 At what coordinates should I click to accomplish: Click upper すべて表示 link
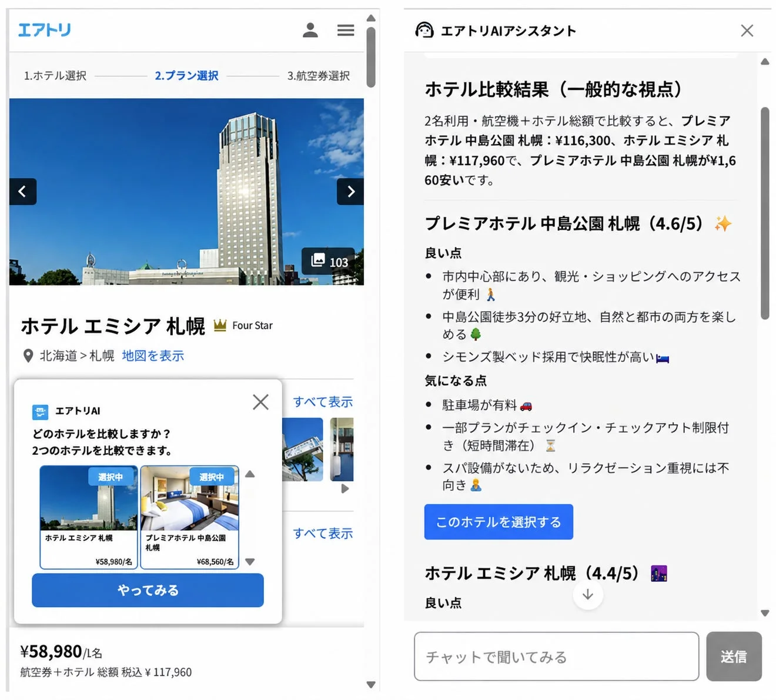323,402
